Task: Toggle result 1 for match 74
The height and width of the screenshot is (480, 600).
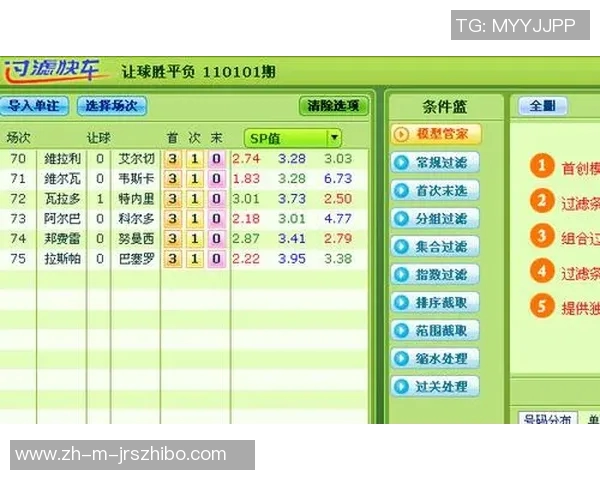Action: point(195,238)
